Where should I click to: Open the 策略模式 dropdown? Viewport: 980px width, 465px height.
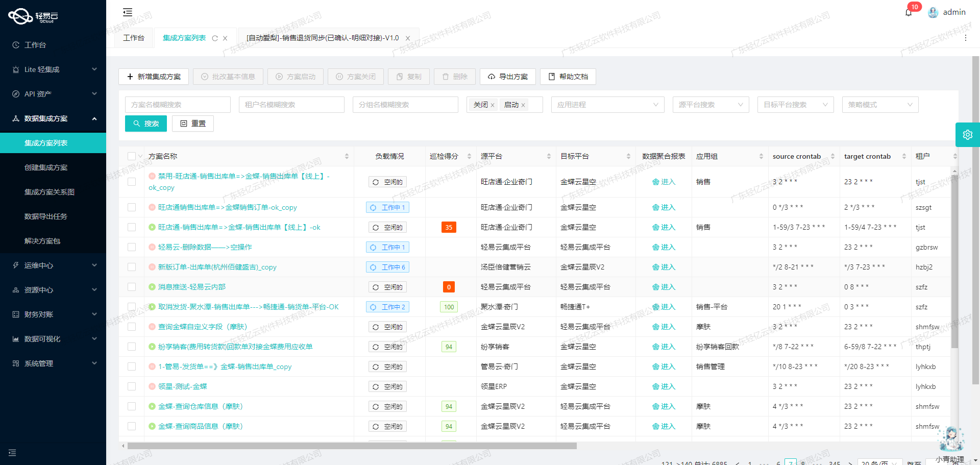pos(879,105)
